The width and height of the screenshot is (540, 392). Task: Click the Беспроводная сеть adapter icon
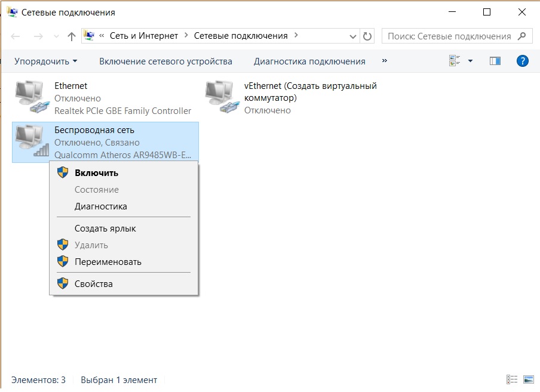(30, 141)
